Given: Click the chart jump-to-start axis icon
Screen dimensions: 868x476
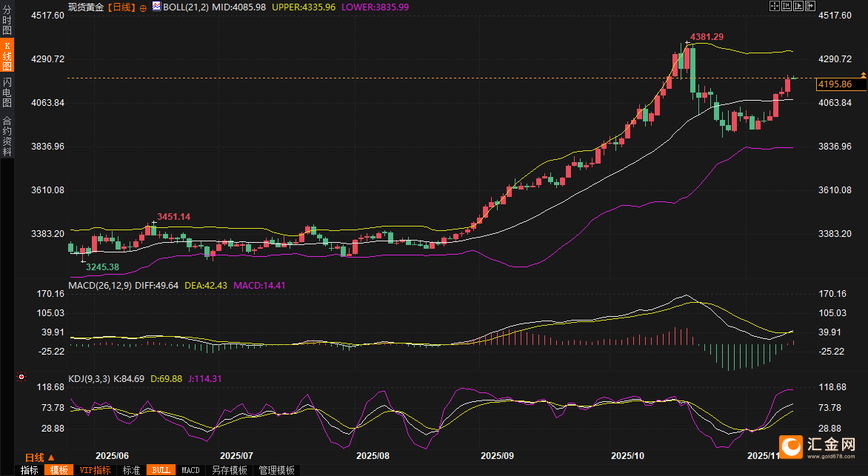Looking at the screenshot, I should 787,6.
